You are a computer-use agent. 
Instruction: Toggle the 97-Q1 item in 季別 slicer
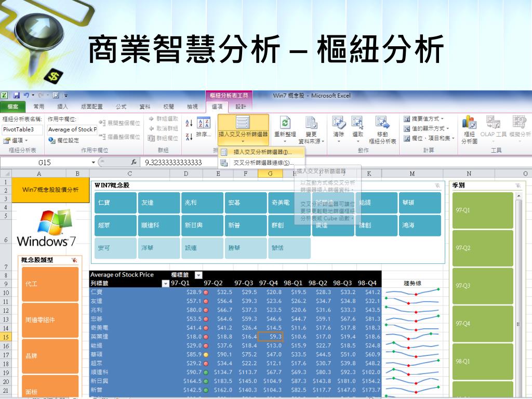(x=483, y=210)
